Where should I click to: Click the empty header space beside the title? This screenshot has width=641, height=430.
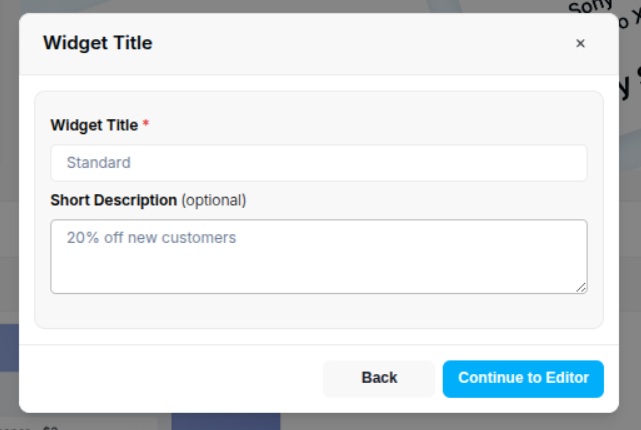360,43
